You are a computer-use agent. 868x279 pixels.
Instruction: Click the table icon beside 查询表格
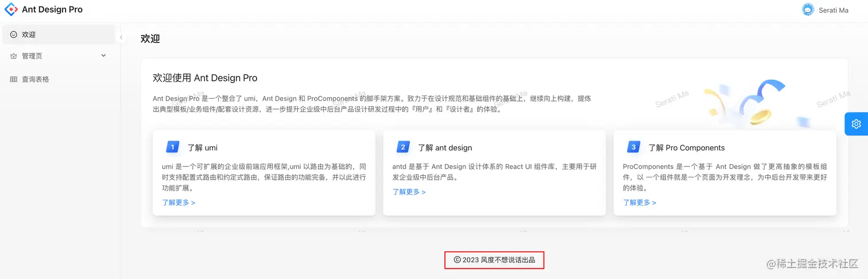[14, 79]
